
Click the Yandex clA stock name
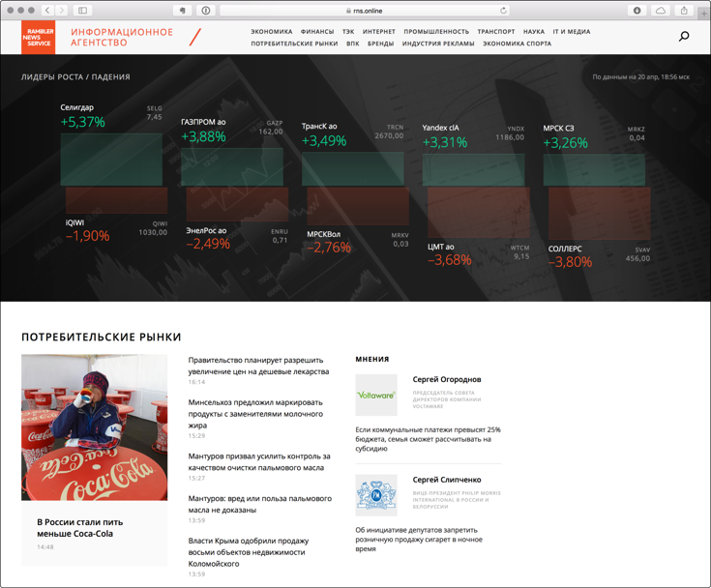[440, 128]
